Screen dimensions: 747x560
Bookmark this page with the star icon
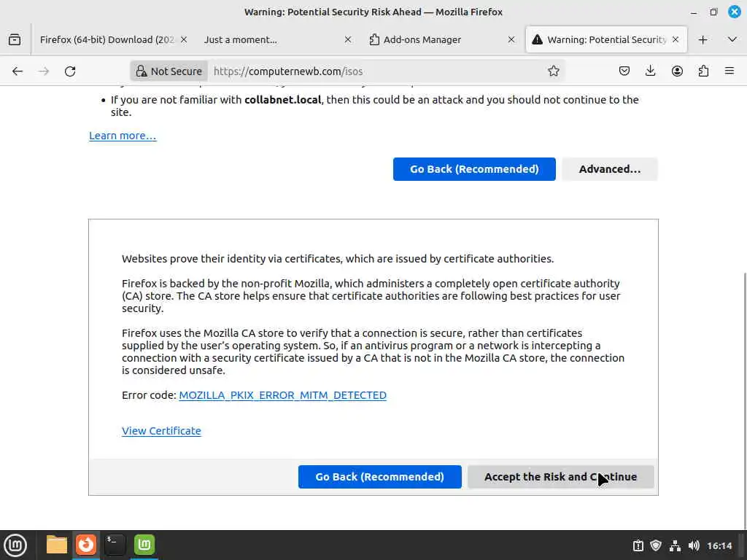pos(553,71)
